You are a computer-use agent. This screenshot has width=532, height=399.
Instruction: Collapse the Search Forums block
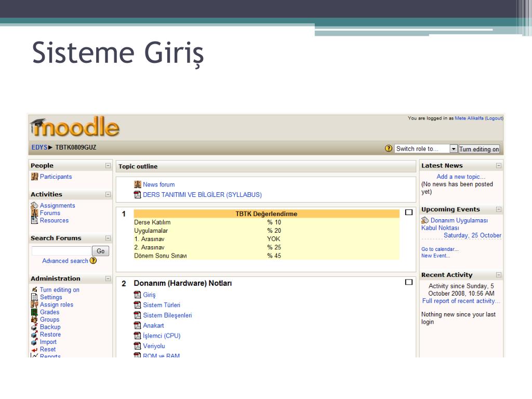pos(108,238)
